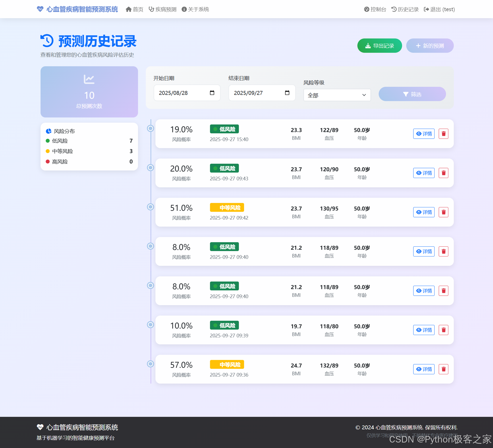The image size is (493, 448).
Task: Click the green dot beside 低风险 count
Action: click(48, 141)
